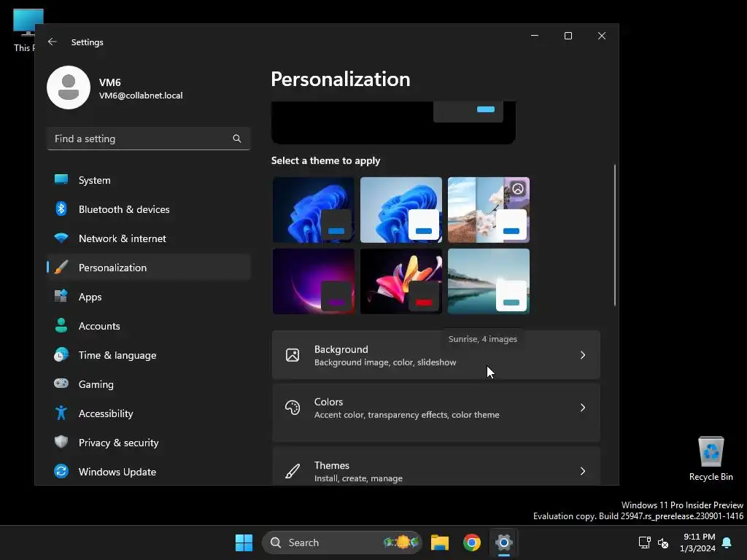
Task: Open the Background image settings row
Action: click(436, 355)
